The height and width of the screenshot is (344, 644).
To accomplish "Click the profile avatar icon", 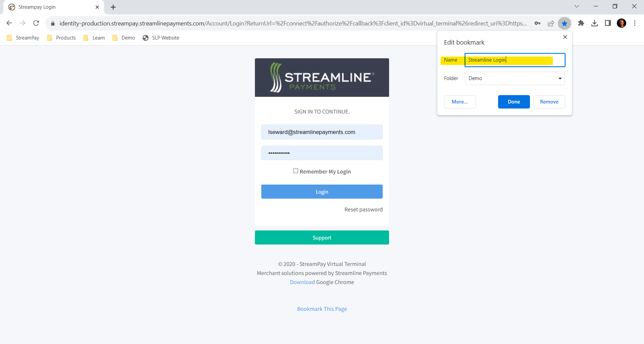I will coord(622,23).
